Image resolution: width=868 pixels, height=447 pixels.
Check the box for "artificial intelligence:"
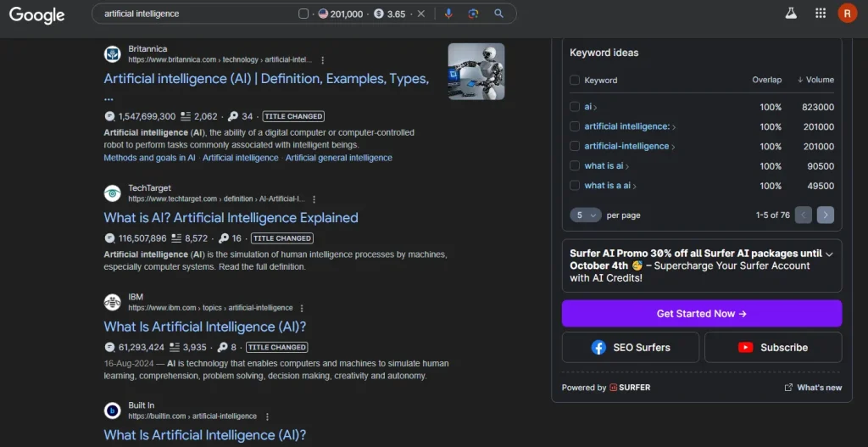(575, 126)
